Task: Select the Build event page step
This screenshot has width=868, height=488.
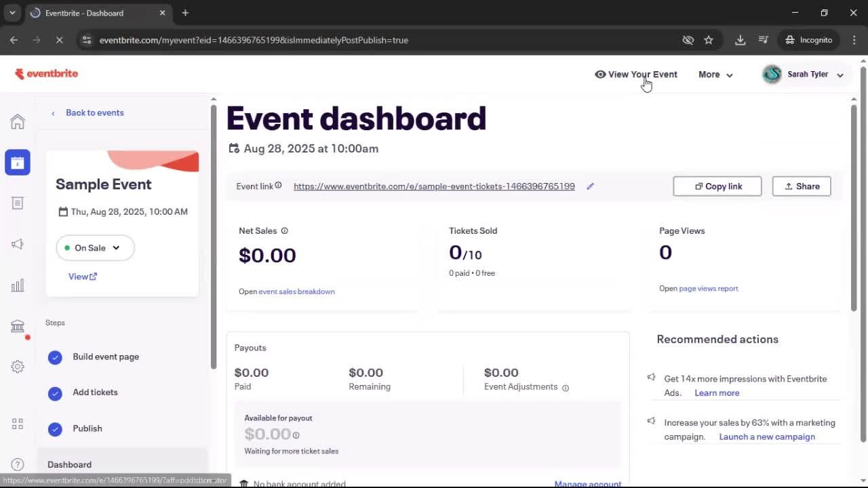Action: 106,357
